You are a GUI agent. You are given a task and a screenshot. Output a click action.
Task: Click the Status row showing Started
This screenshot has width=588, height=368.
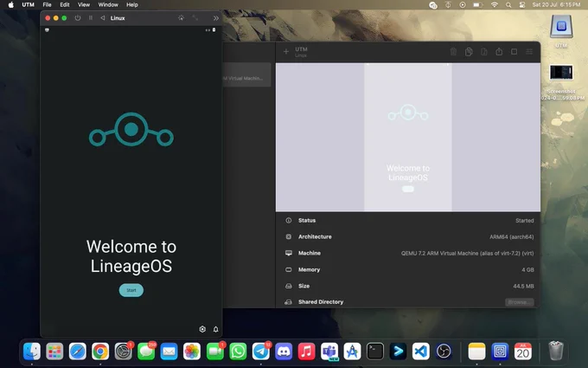(408, 221)
